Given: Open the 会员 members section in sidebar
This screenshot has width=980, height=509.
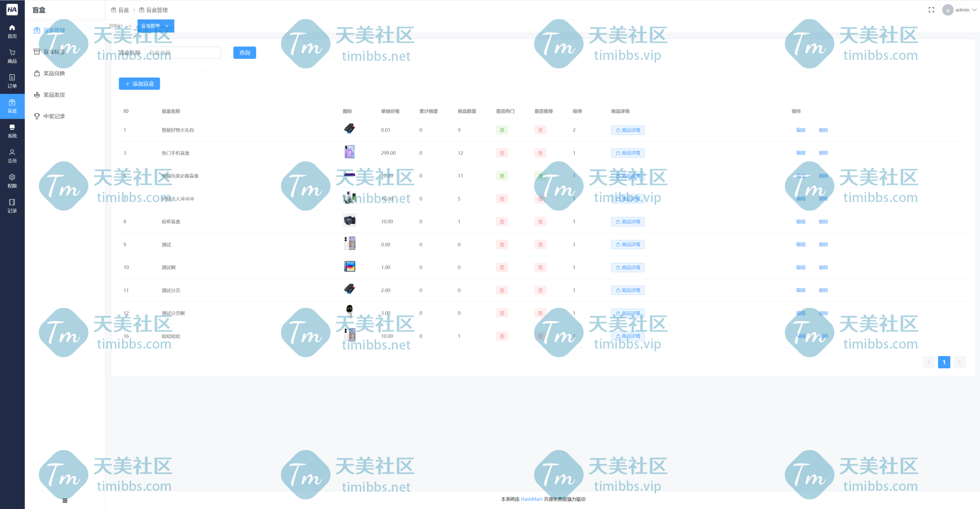Looking at the screenshot, I should click(12, 156).
